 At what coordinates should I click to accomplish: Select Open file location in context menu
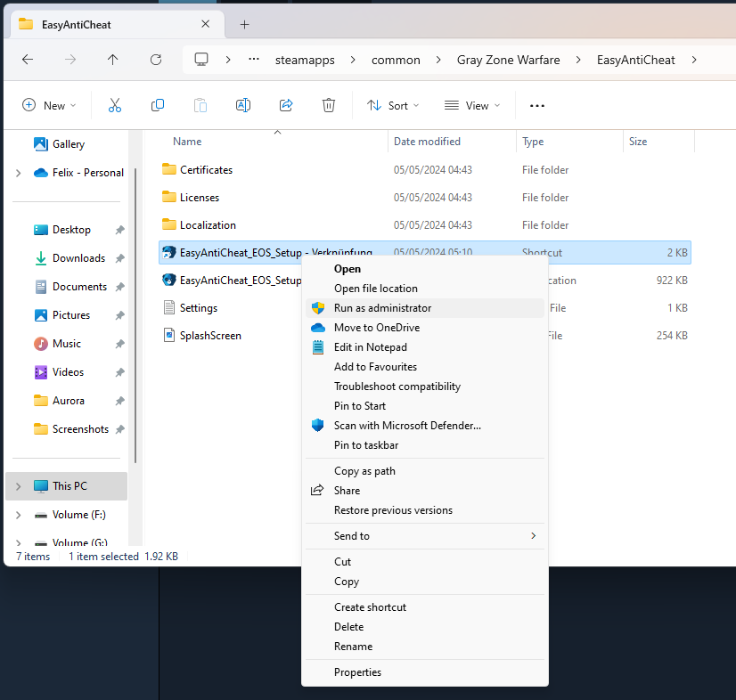point(425,288)
